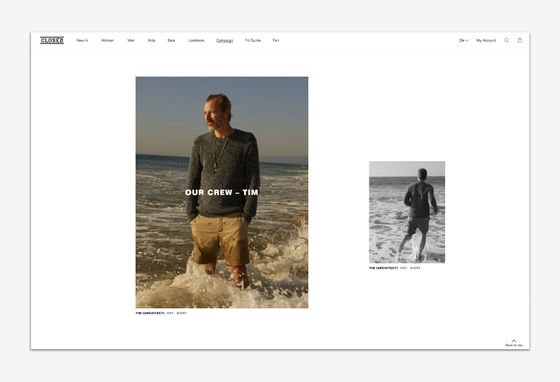
Task: Open the Men menu
Action: pyautogui.click(x=131, y=41)
